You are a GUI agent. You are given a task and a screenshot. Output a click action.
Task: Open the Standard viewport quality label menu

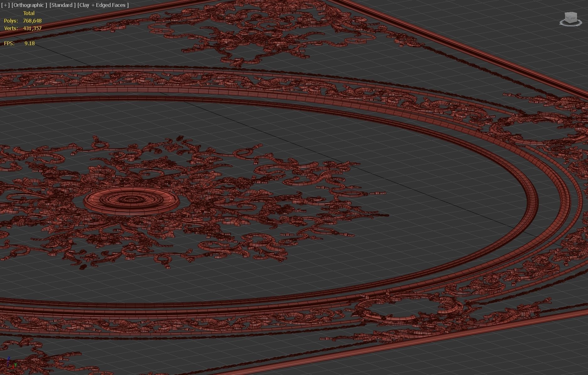pos(62,5)
